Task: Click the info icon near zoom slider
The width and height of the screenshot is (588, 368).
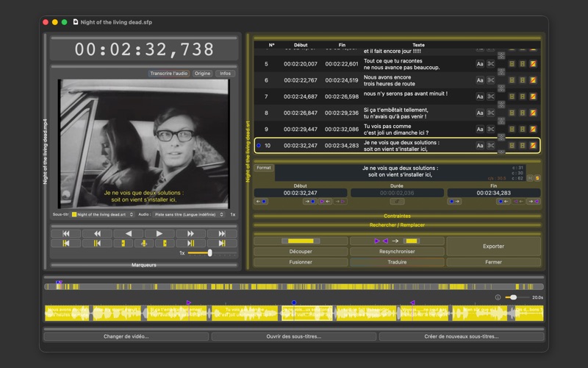Action: (x=498, y=297)
